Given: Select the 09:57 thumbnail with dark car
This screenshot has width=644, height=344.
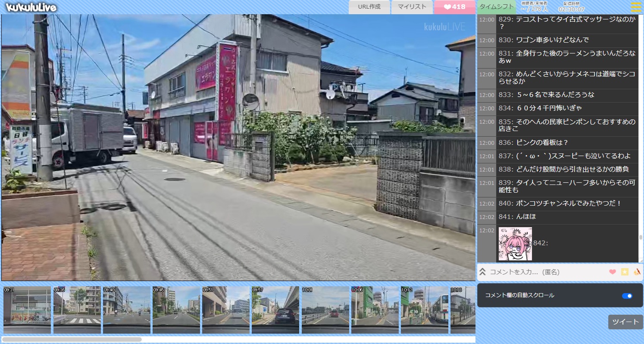Looking at the screenshot, I should coord(275,310).
